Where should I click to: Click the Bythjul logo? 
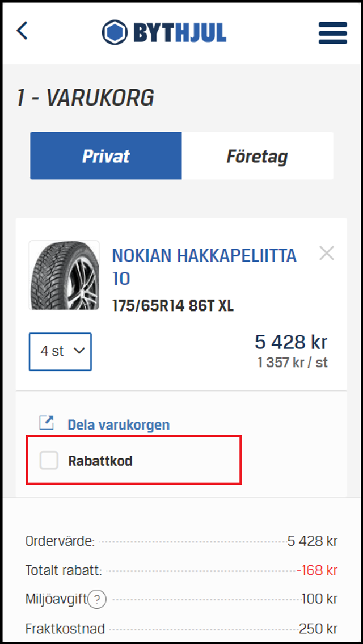click(164, 32)
